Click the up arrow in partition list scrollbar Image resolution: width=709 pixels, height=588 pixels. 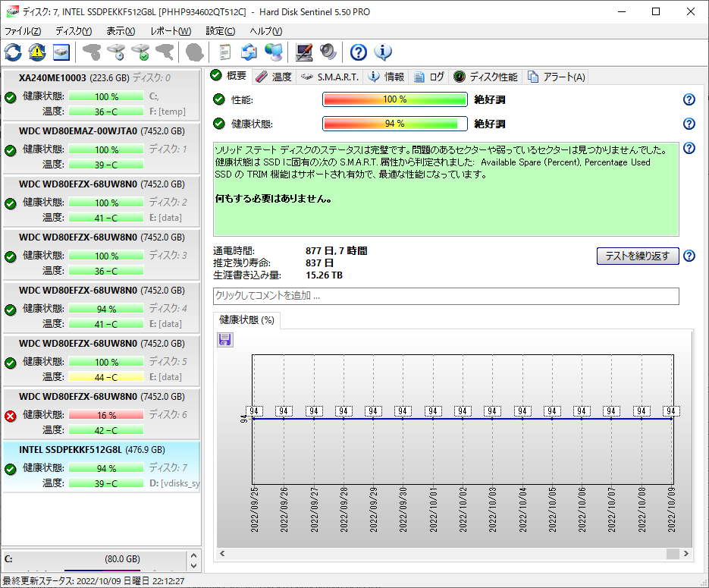(194, 555)
